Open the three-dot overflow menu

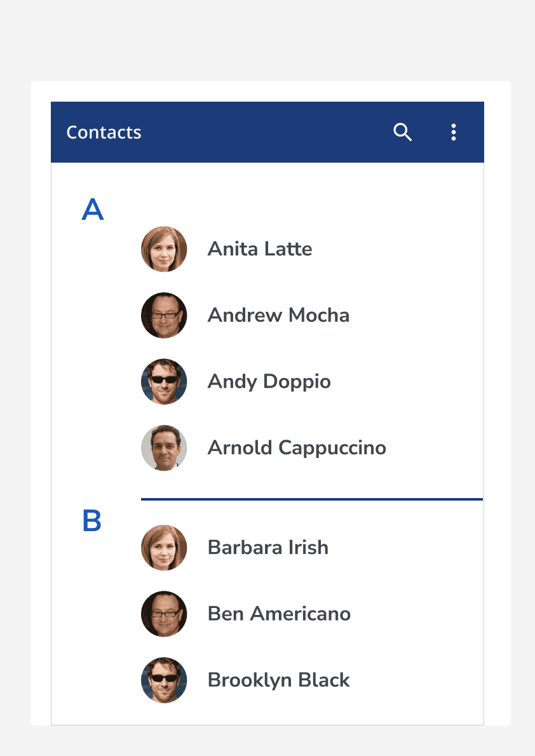point(454,132)
